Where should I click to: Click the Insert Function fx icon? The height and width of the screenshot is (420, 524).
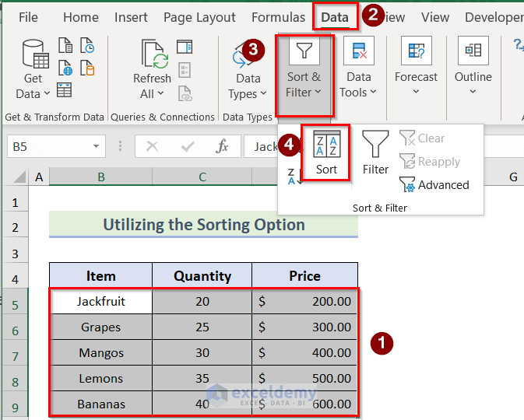click(222, 146)
